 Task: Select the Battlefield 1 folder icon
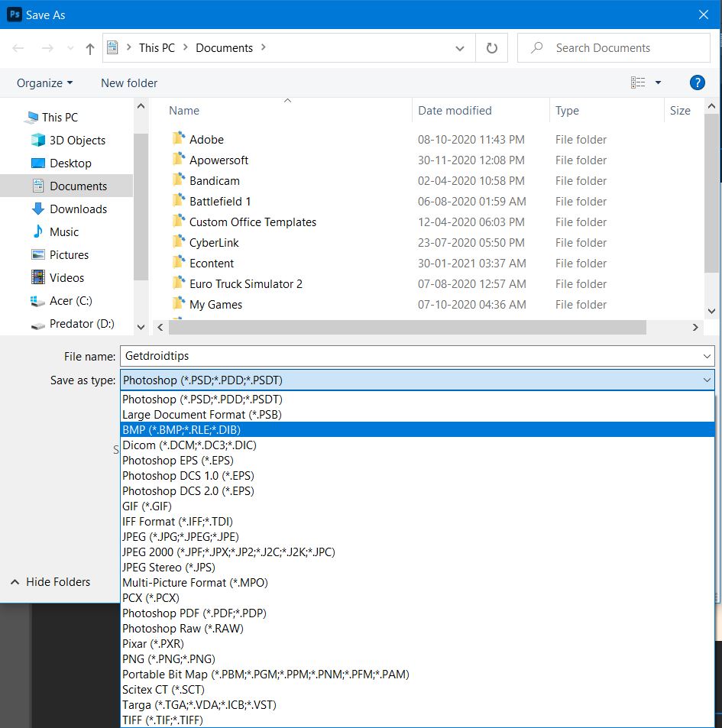pos(179,201)
